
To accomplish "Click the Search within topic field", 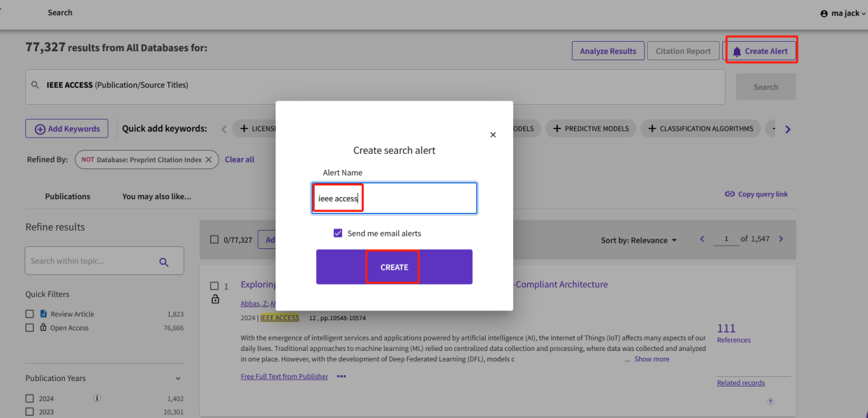I will click(105, 261).
